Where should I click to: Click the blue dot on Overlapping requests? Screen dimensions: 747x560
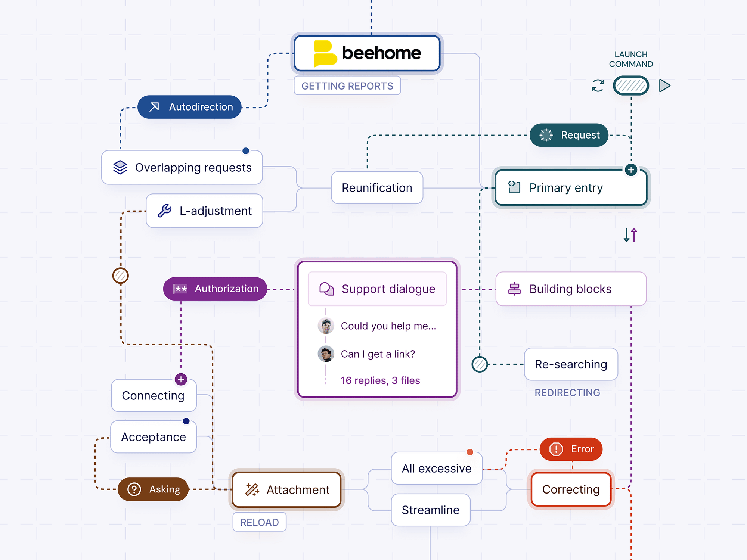[245, 151]
